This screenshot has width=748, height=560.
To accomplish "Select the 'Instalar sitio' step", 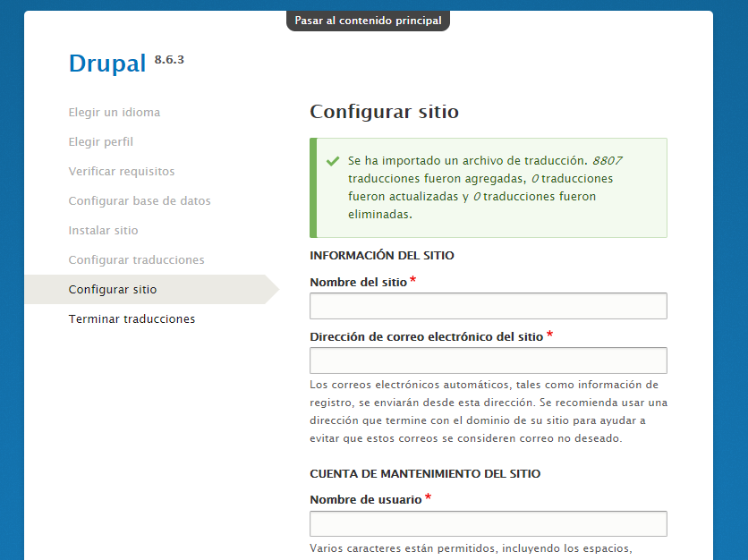I will [x=103, y=231].
